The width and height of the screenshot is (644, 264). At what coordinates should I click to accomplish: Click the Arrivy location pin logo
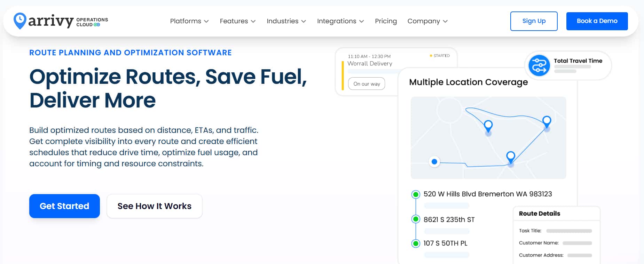point(20,21)
